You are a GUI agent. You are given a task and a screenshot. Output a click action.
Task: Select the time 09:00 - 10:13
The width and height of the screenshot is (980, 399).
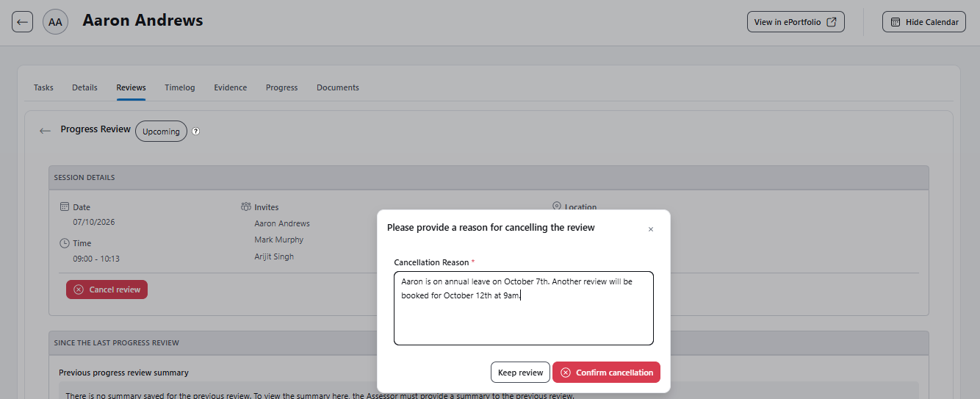pos(96,259)
